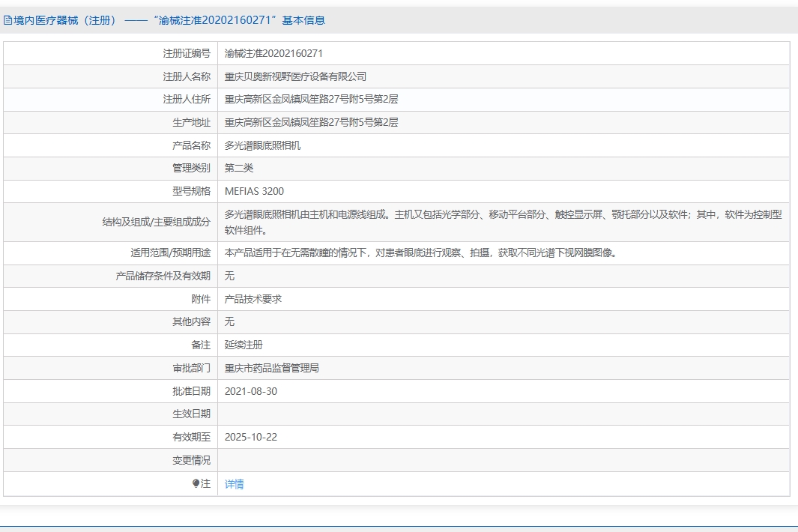Select the 附件 label
Viewport: 798px width, 532px height.
point(201,300)
